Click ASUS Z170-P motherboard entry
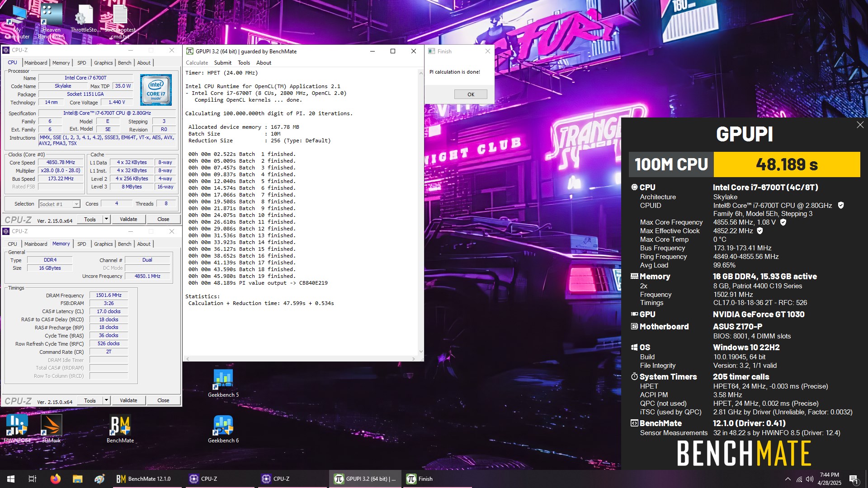 [737, 327]
